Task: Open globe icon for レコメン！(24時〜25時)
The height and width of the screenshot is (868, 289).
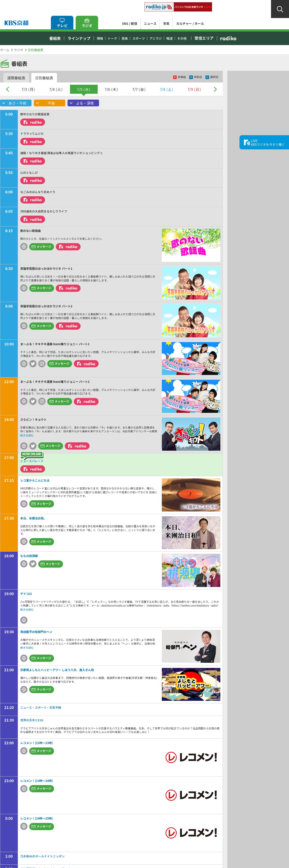Action: point(24,826)
